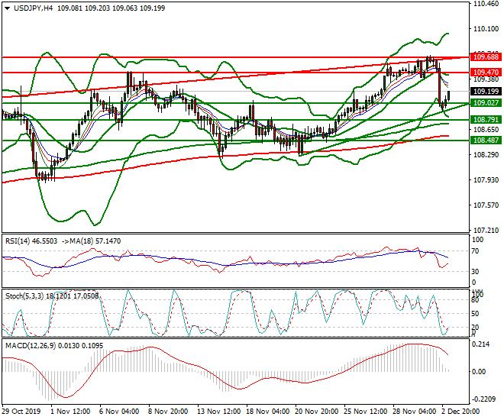Click the 25 Nov 12:00 time label
504x420 pixels.
[366, 412]
